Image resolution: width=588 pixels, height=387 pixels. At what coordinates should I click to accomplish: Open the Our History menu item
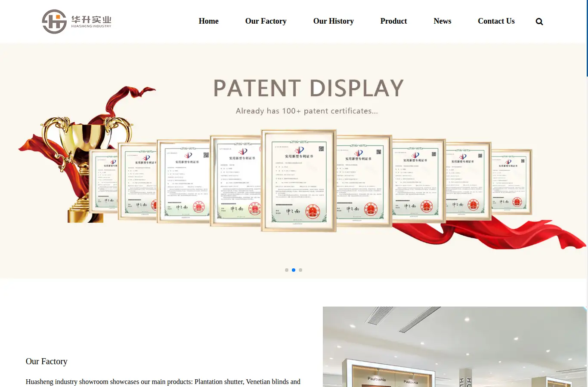(x=333, y=21)
